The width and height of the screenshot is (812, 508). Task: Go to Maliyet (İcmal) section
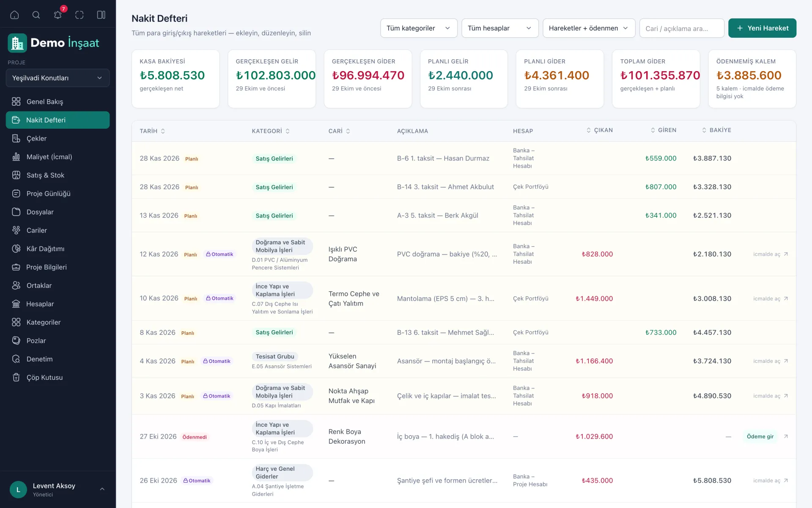58,157
